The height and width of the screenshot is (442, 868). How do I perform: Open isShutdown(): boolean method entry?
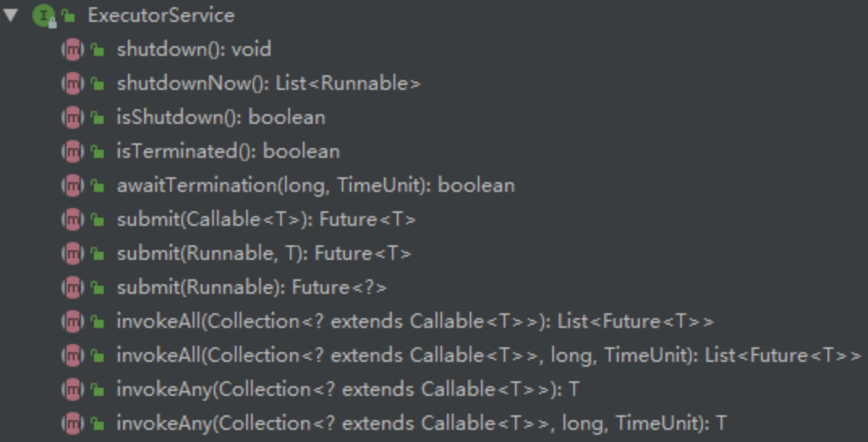pyautogui.click(x=220, y=117)
